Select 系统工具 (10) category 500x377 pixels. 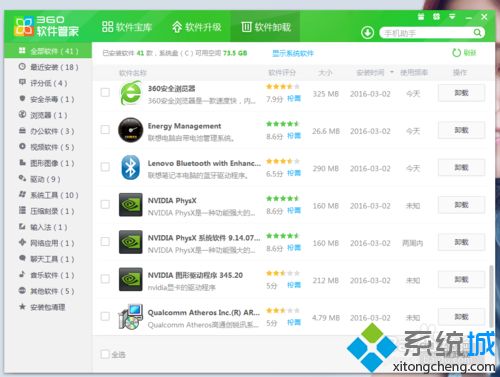tap(48, 195)
